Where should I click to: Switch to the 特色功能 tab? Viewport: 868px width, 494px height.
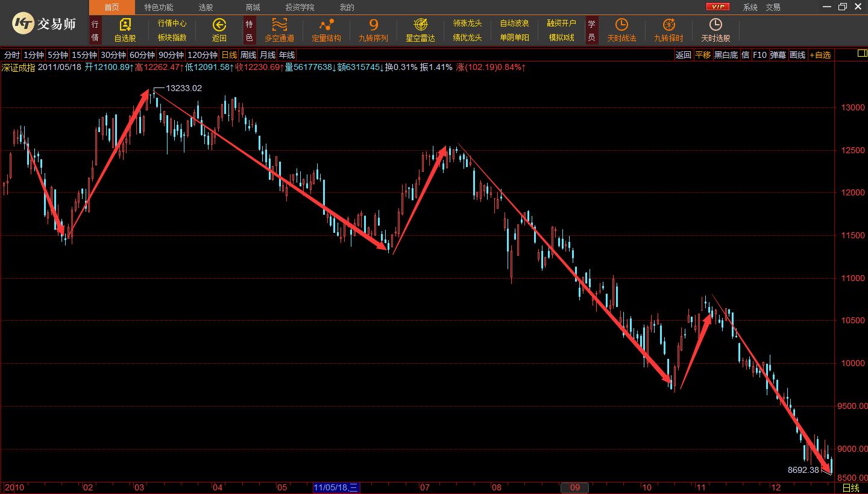(159, 7)
